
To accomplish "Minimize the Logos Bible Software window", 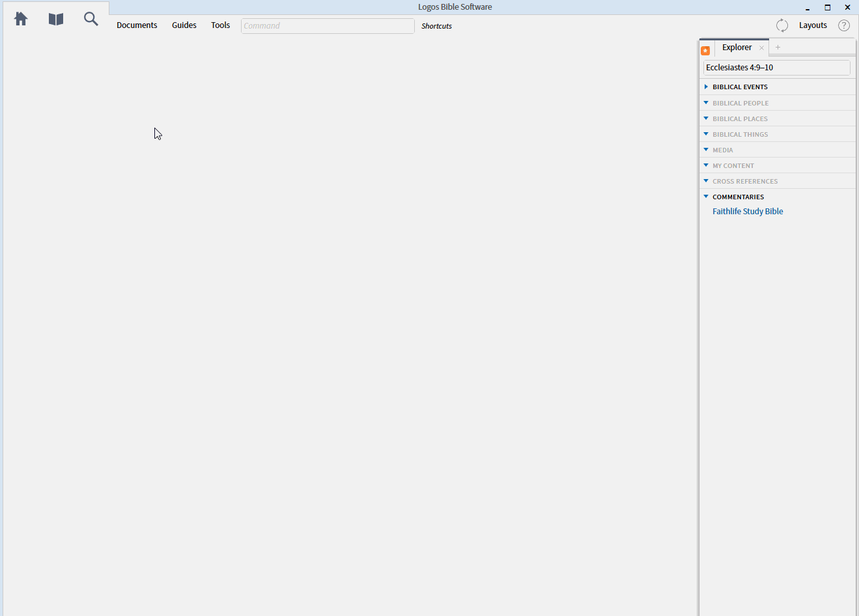I will tap(808, 8).
